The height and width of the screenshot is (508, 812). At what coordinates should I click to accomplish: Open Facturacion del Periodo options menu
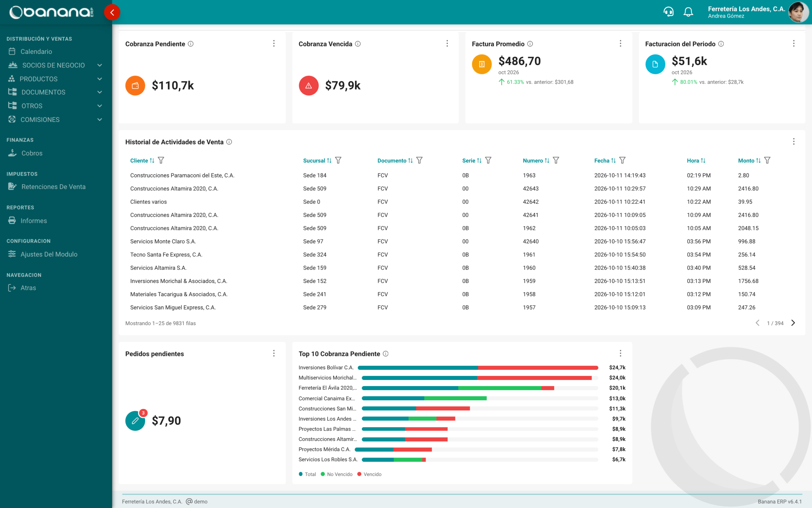pos(794,43)
